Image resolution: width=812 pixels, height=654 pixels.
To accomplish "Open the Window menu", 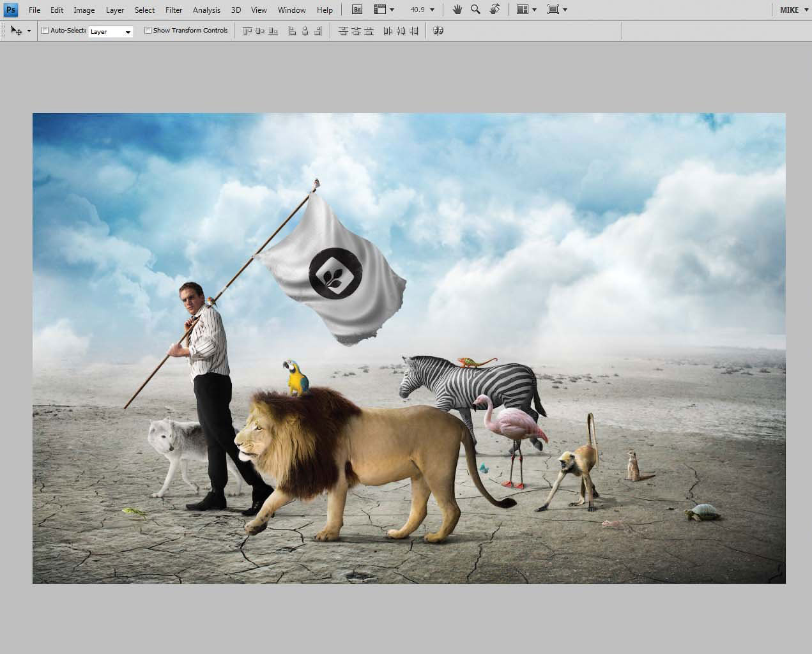I will point(291,10).
